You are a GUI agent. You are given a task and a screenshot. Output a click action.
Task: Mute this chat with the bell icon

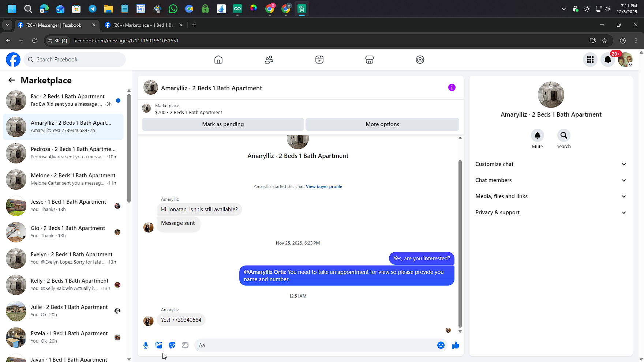coord(538,135)
